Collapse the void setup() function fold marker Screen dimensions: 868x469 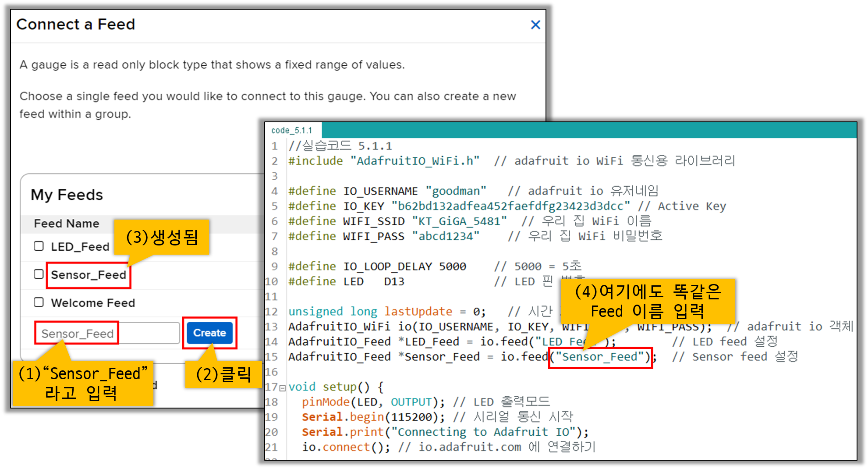(283, 387)
